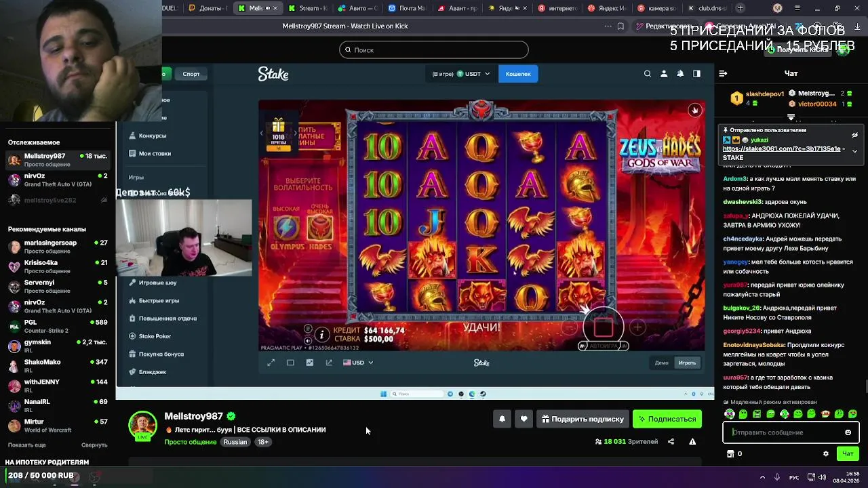The height and width of the screenshot is (488, 868).
Task: Open the slot game menu icon
Action: coord(308,329)
